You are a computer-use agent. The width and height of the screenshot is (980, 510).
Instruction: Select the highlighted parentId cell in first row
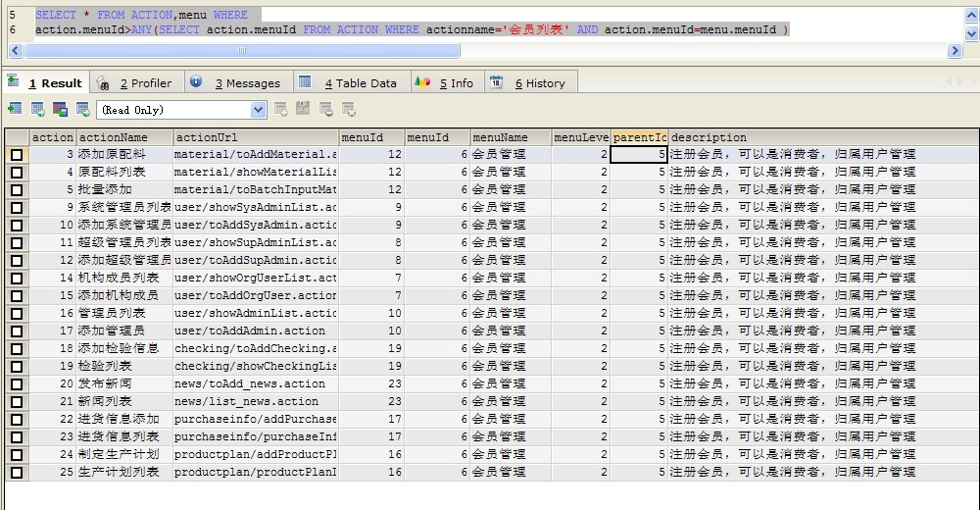[639, 155]
